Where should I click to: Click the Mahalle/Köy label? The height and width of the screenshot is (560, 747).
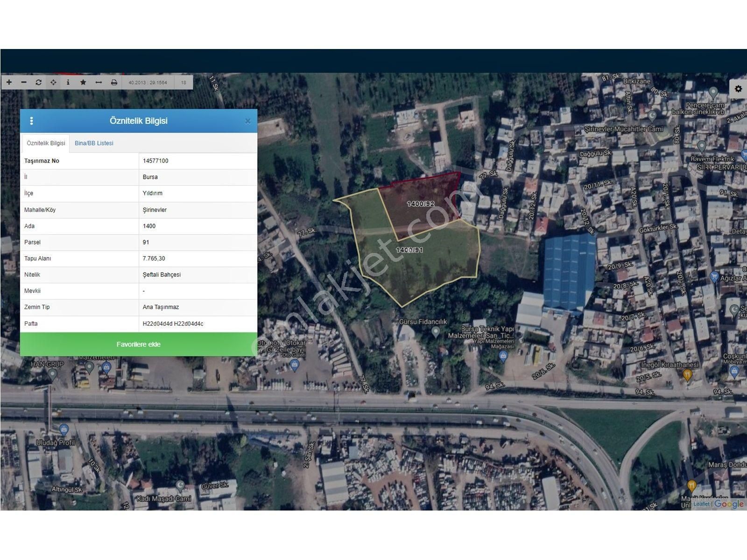pyautogui.click(x=40, y=210)
